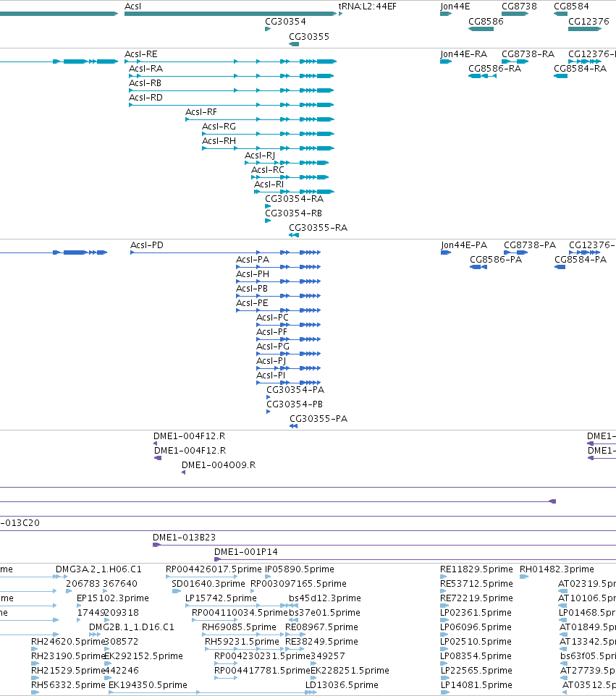Click protein label Jon44E-PA
616x696 pixels.
pos(464,245)
